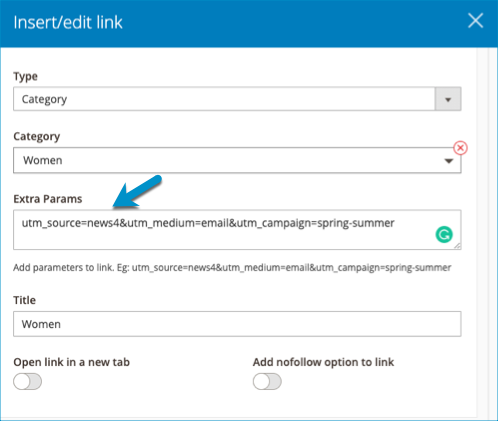Expand the Category dropdown caret next to Women
This screenshot has width=498, height=421.
tap(449, 161)
